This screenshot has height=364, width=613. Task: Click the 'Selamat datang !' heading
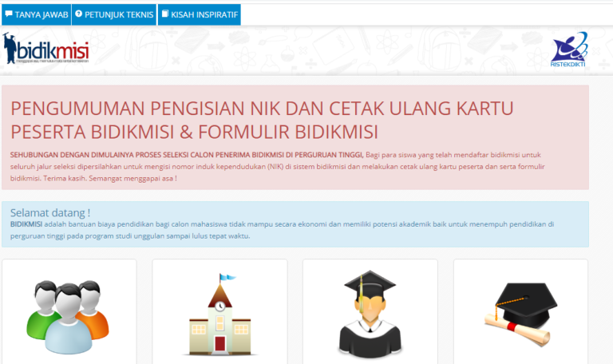(x=50, y=212)
